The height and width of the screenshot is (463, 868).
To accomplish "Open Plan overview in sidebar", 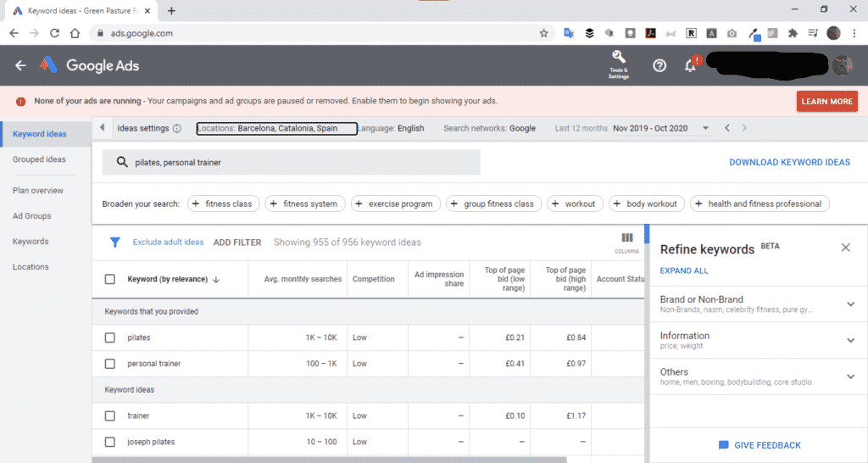I will click(x=38, y=191).
